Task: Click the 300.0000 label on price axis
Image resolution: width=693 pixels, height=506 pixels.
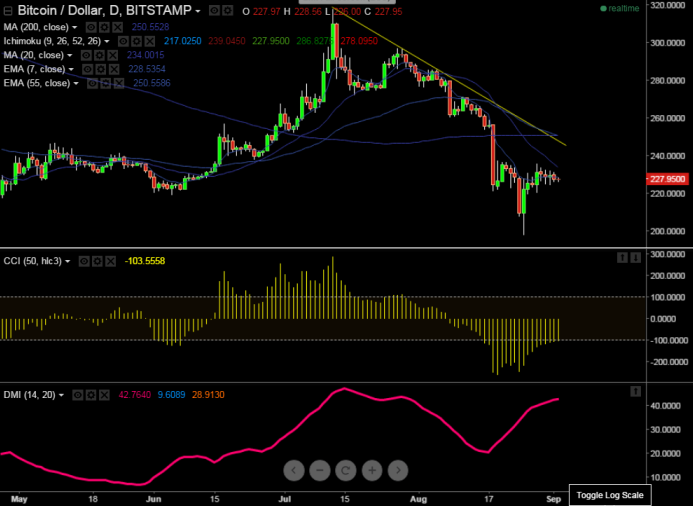Action: point(669,43)
